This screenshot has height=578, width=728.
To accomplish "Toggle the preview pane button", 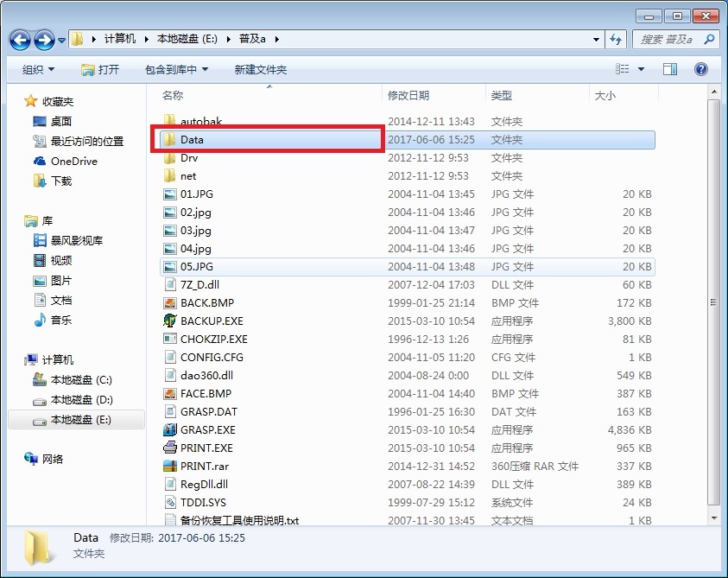I will click(670, 69).
